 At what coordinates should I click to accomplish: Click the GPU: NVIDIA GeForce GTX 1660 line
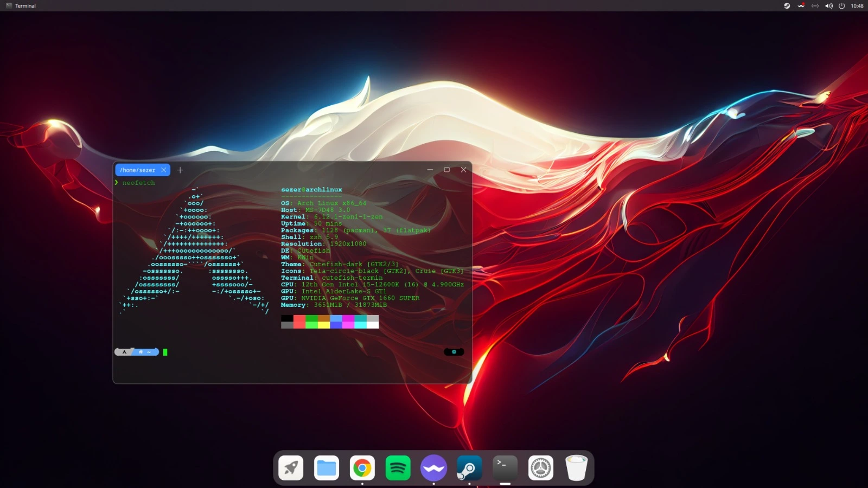[x=350, y=298]
